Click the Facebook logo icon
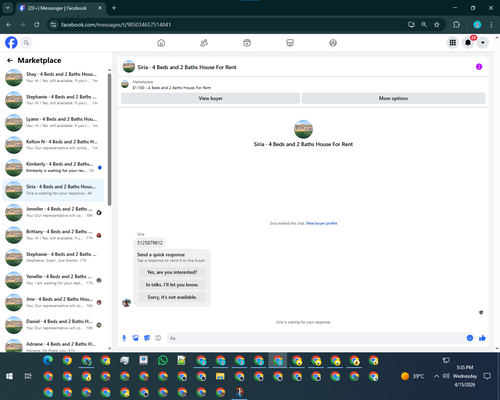The image size is (500, 400). [x=11, y=43]
